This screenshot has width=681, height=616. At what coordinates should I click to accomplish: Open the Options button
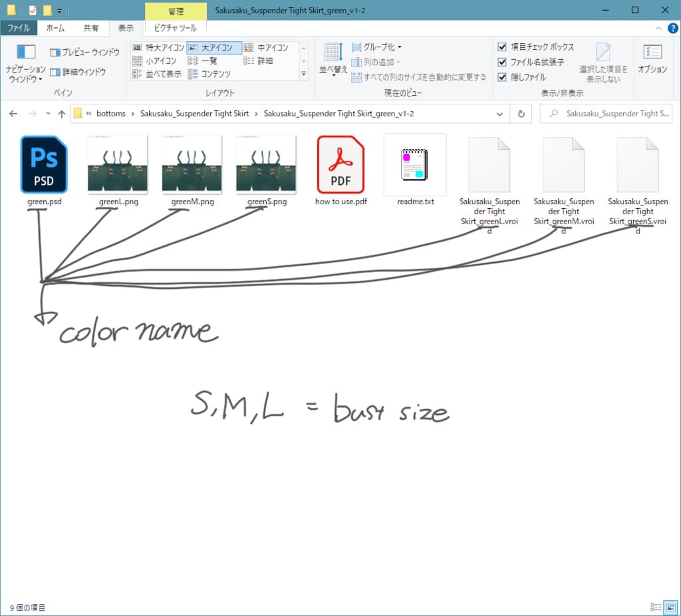click(x=652, y=59)
